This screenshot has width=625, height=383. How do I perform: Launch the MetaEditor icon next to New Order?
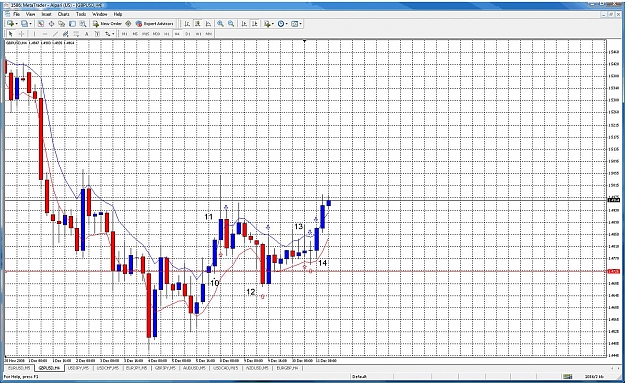click(128, 24)
